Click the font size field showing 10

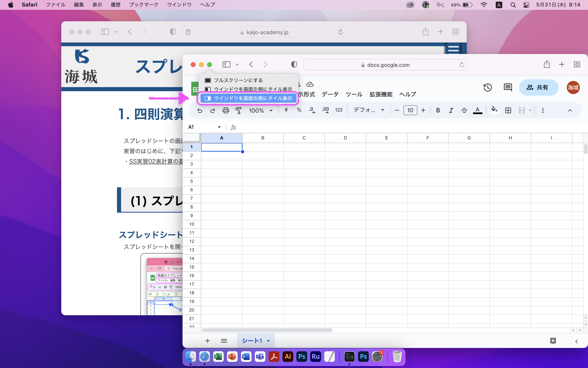pyautogui.click(x=410, y=110)
